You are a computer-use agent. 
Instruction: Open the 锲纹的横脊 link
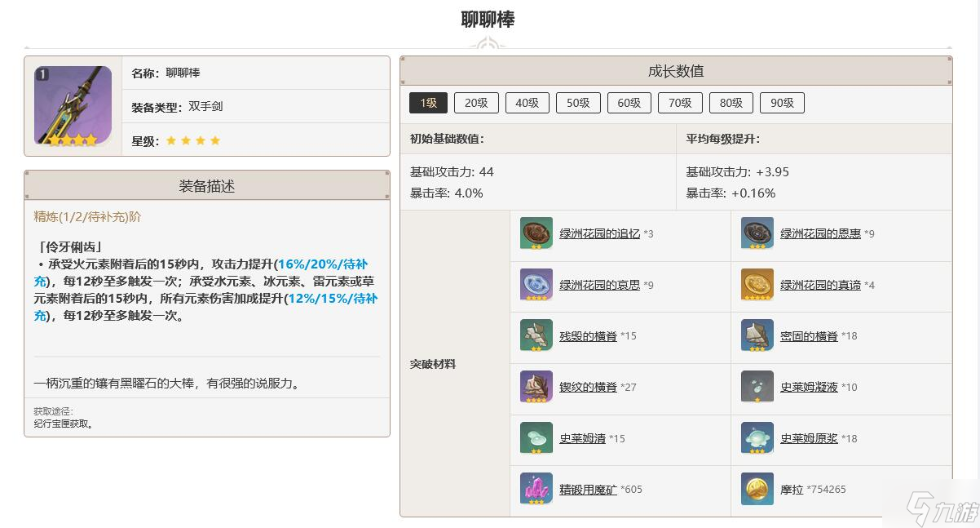click(x=588, y=387)
